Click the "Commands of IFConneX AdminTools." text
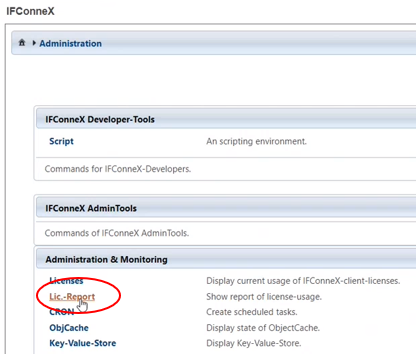The width and height of the screenshot is (417, 364). coord(117,233)
